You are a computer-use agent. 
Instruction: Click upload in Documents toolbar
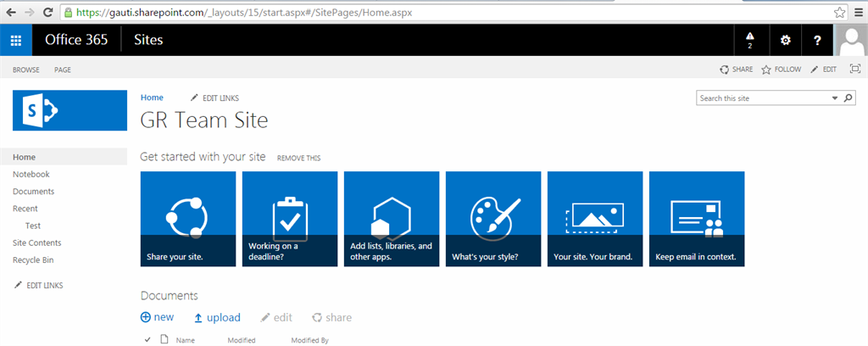[218, 318]
